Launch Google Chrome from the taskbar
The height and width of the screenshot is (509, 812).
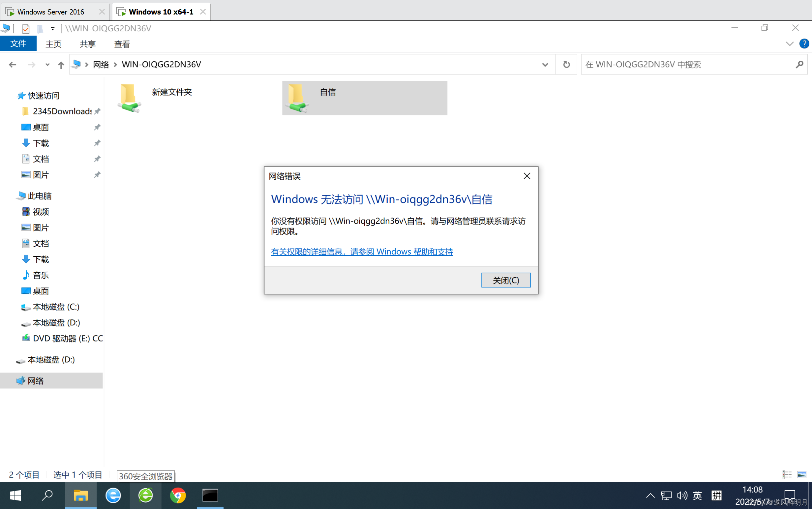(178, 495)
